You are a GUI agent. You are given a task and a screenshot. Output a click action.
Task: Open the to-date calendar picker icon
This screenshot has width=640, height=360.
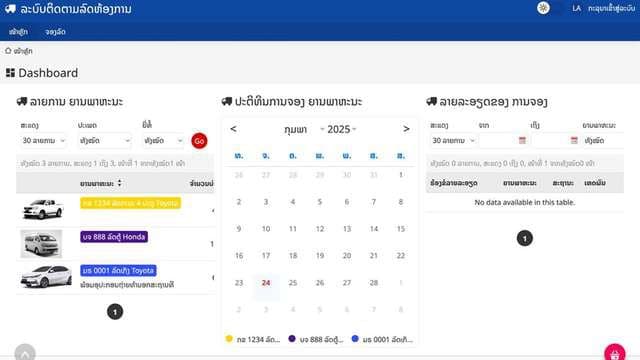(574, 140)
